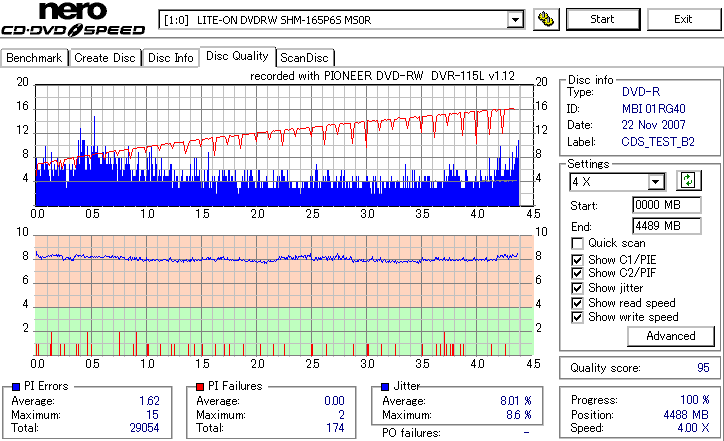724x441 pixels.
Task: Click the PI Failures total 174
Action: [x=335, y=428]
